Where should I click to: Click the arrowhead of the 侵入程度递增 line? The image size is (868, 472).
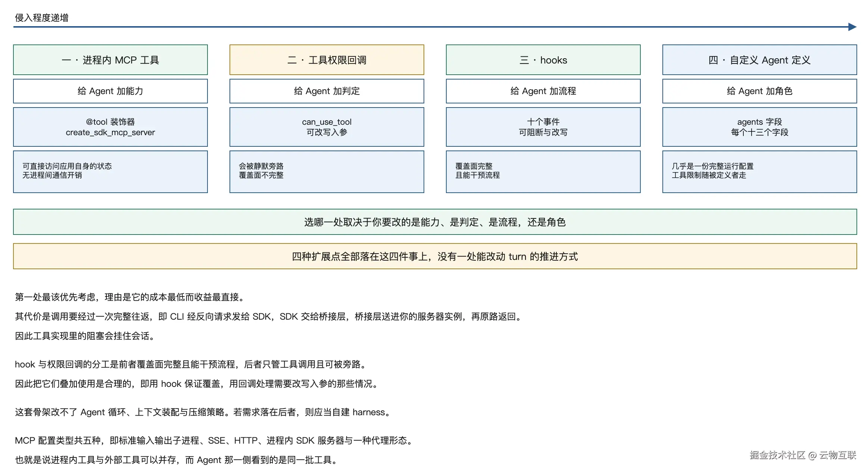pyautogui.click(x=852, y=27)
